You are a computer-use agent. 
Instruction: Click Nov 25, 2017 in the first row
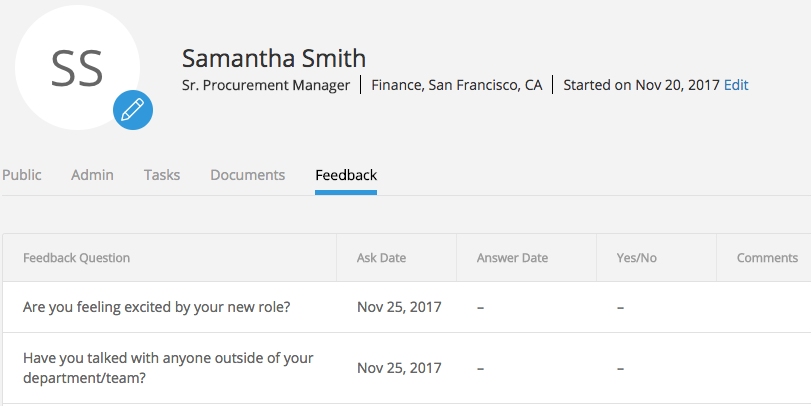pos(399,307)
